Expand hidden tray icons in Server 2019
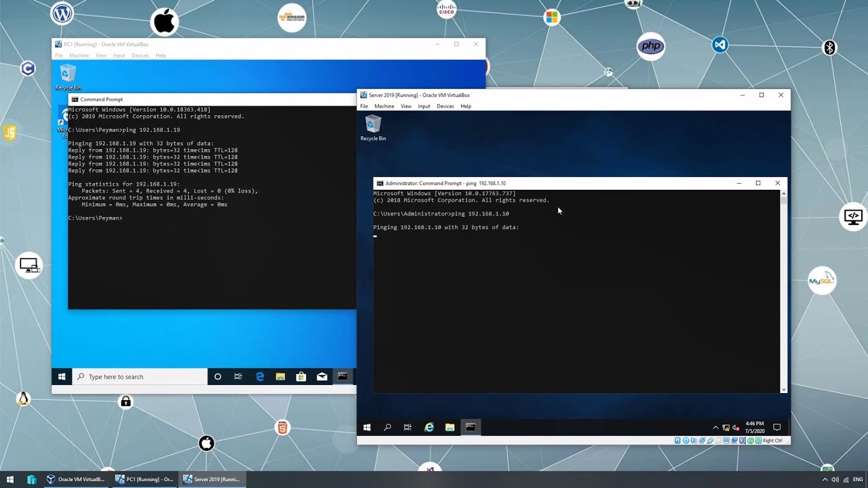Image resolution: width=868 pixels, height=488 pixels. (x=715, y=428)
